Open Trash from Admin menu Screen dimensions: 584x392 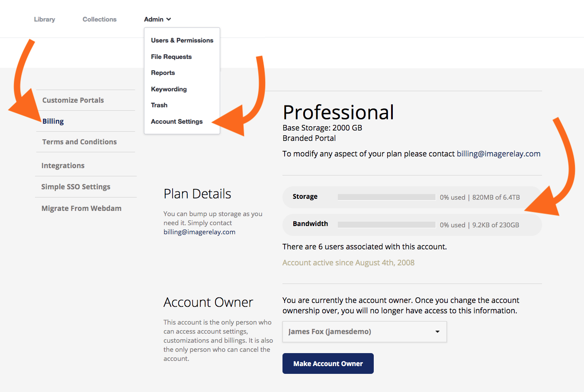[159, 105]
